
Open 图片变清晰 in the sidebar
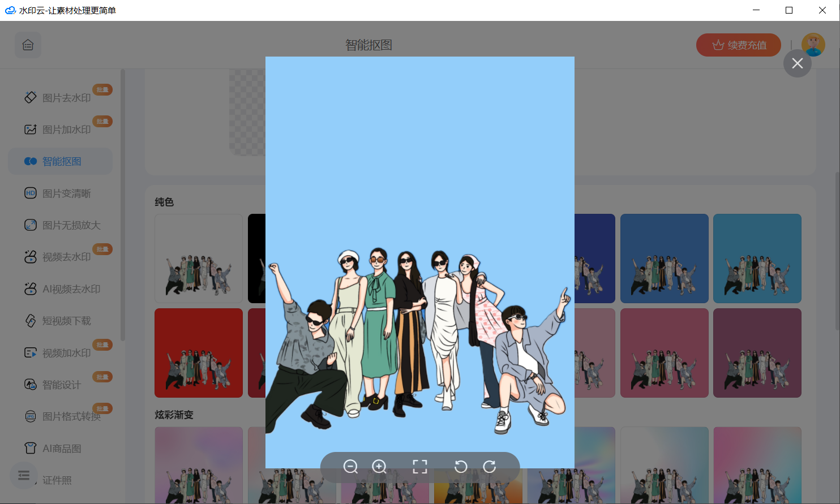tap(61, 193)
